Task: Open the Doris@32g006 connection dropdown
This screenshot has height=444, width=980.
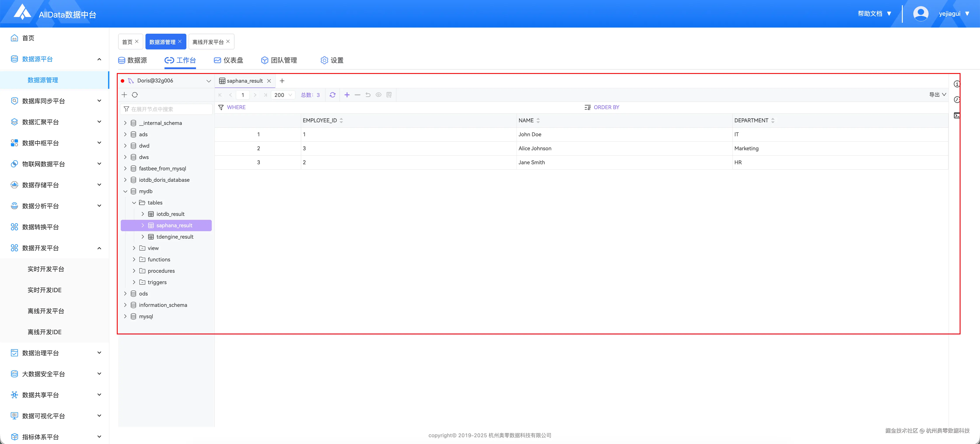Action: click(208, 81)
